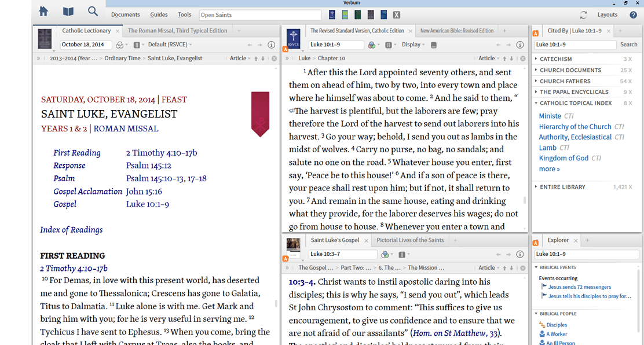Navigate forward in RSVCE Bible panel
Image resolution: width=644 pixels, height=345 pixels.
(x=508, y=45)
